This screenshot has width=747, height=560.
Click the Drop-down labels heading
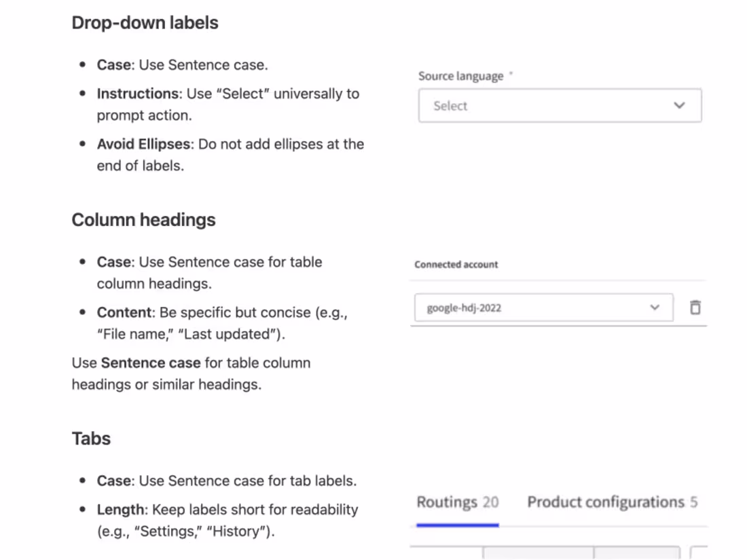coord(145,22)
